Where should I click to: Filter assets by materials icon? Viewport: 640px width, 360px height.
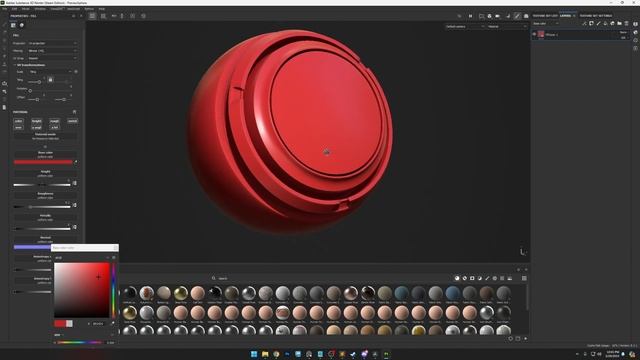pos(457,278)
